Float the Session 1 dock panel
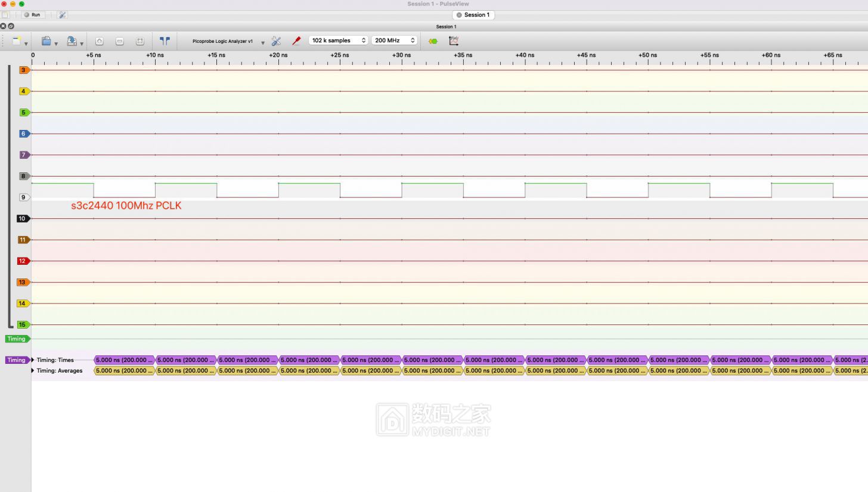The image size is (868, 492). click(11, 26)
